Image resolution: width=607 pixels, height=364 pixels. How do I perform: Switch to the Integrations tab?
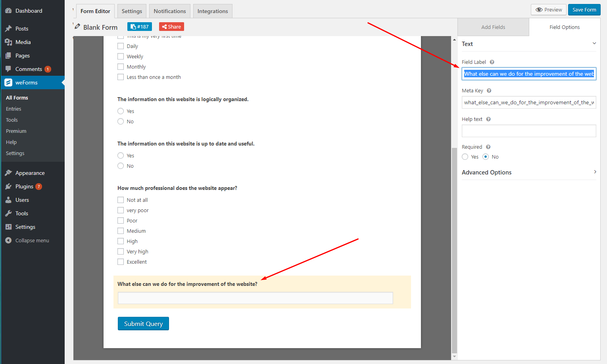[213, 11]
